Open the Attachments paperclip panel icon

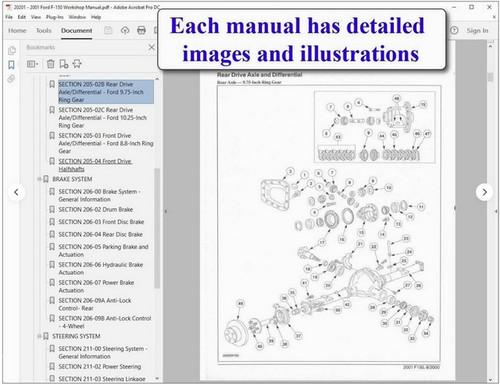click(x=11, y=79)
